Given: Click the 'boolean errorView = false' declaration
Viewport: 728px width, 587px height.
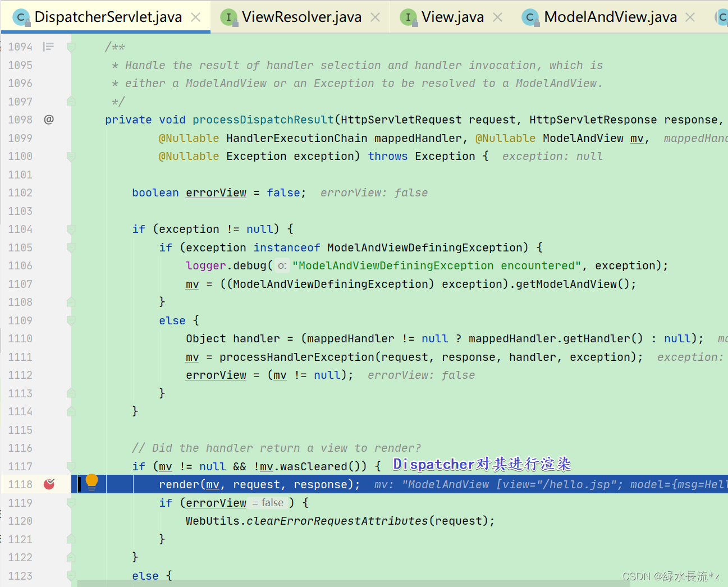Looking at the screenshot, I should 219,192.
